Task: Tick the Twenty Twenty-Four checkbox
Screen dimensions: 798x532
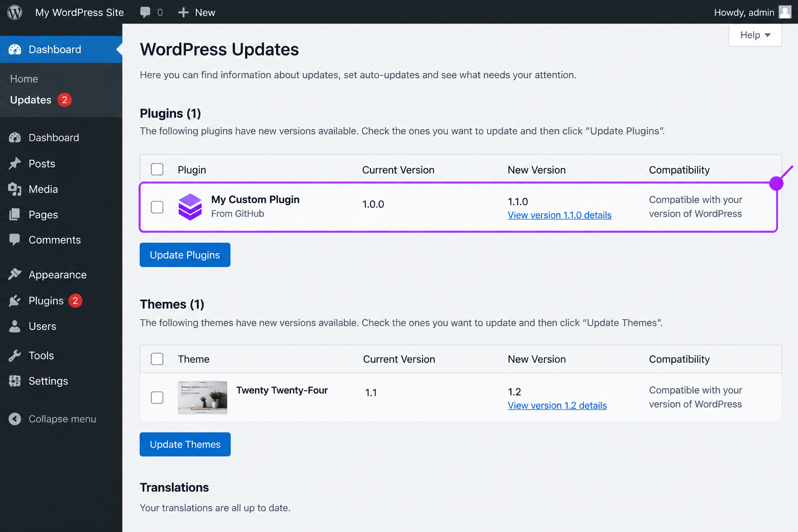Action: pos(157,397)
